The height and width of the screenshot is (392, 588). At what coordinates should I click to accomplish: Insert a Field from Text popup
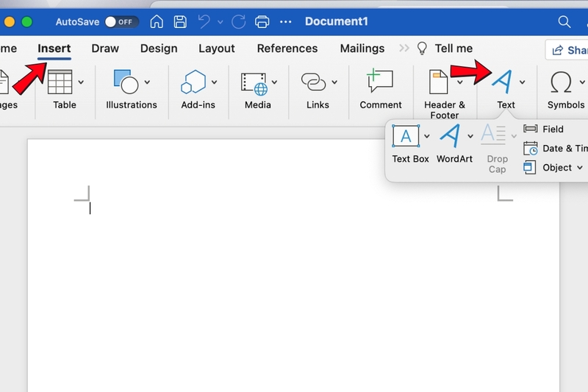coord(543,129)
